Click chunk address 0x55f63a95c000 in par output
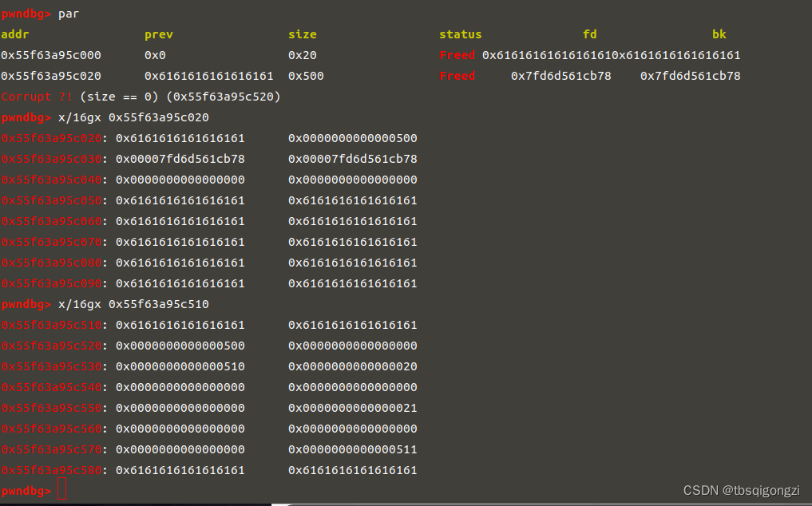The width and height of the screenshot is (812, 506). pos(51,55)
